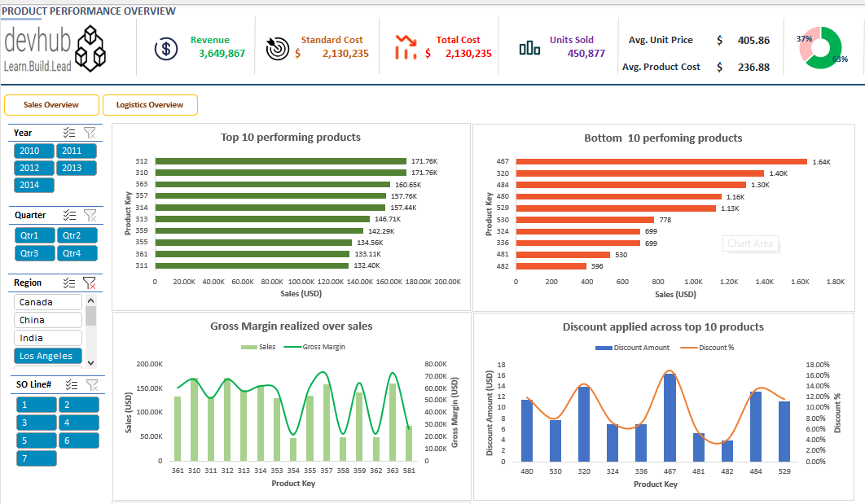Screen dimensions: 865x504
Task: Filter by year 2010
Action: (33, 151)
